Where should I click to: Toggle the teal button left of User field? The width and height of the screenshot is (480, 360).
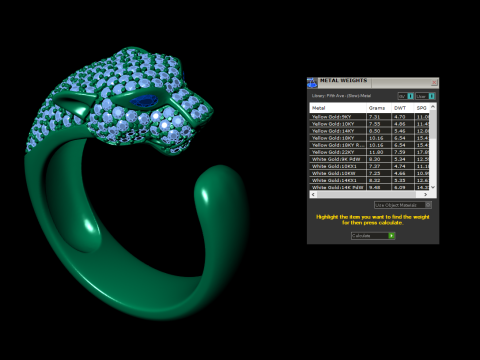[411, 96]
